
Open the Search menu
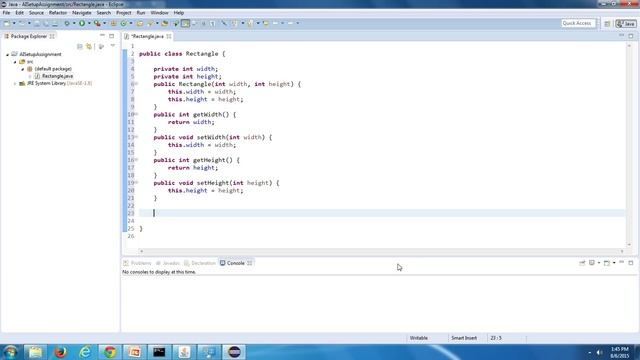[x=104, y=13]
